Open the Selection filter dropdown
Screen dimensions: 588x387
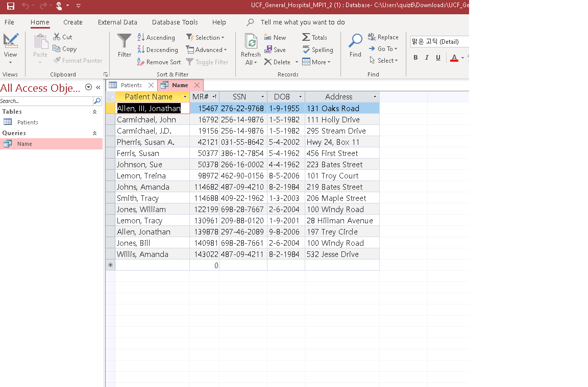pos(206,37)
